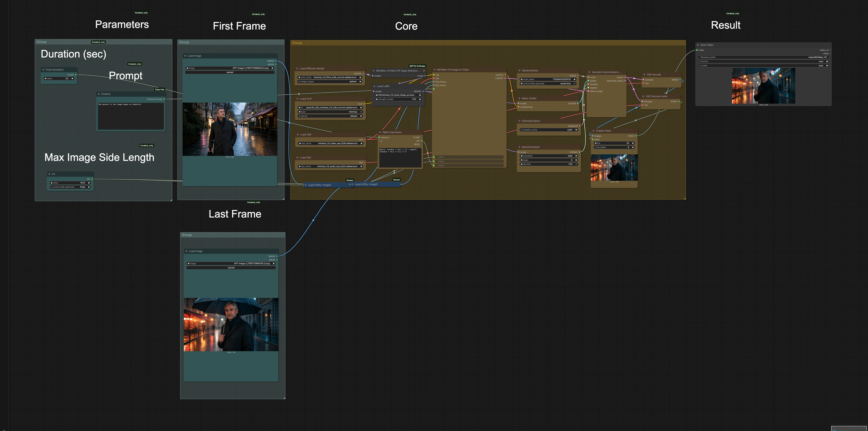Open Int node control after generate dropdown
The image size is (868, 431).
click(70, 187)
